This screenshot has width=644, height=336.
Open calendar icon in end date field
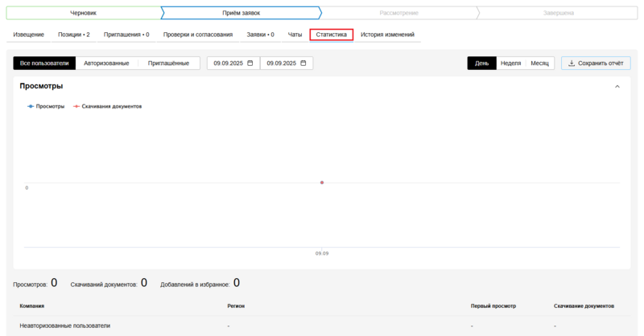pyautogui.click(x=303, y=63)
